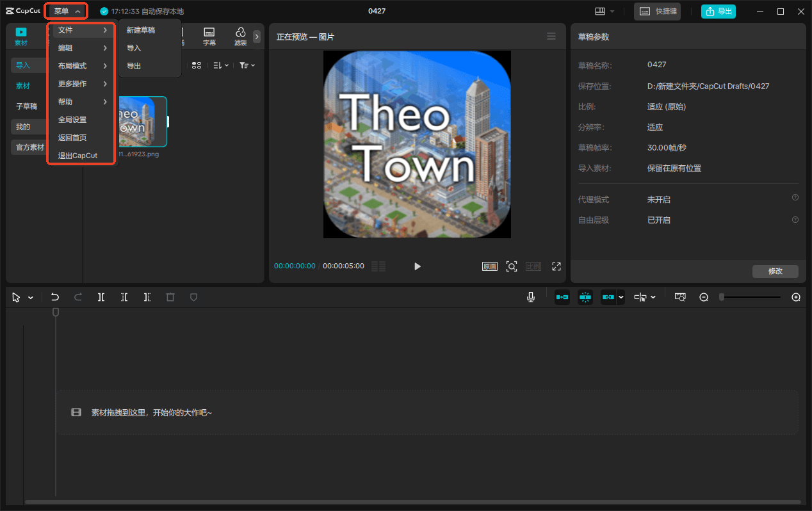
Task: Choose 新建草稿 from the file submenu
Action: point(141,30)
